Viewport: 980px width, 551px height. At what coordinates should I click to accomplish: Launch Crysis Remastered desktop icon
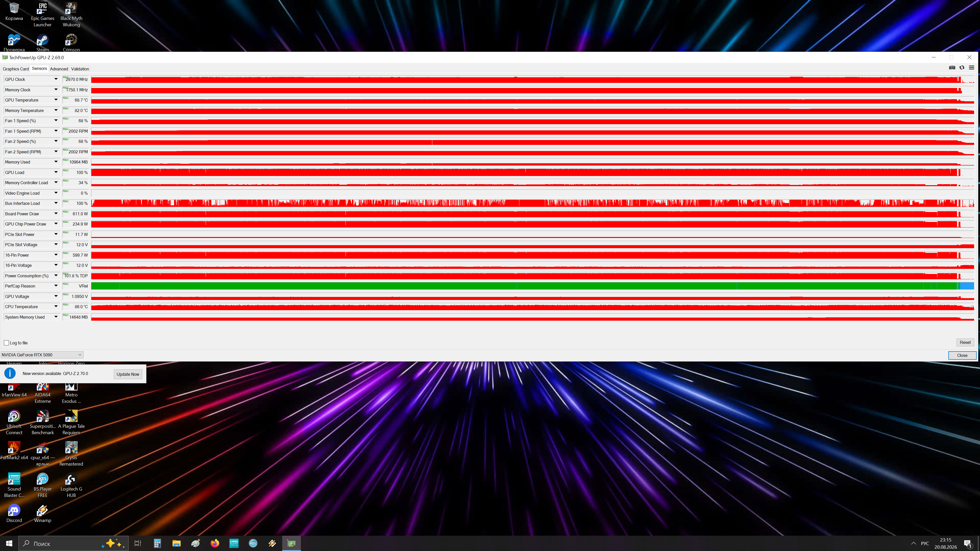tap(71, 454)
